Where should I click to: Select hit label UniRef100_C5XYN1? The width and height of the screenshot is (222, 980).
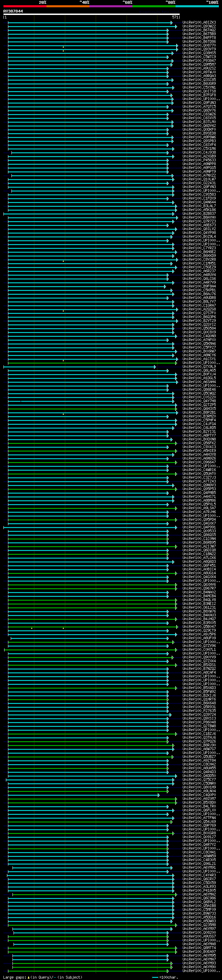click(x=199, y=88)
